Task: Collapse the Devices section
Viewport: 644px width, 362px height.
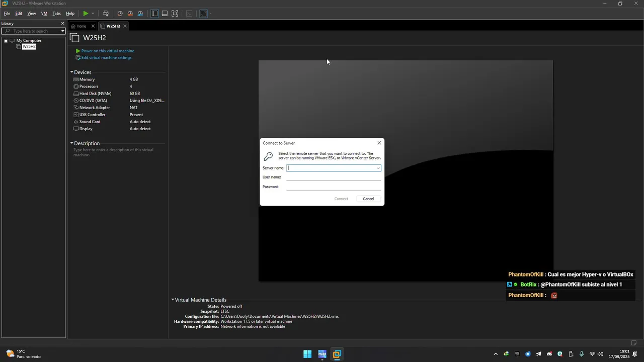Action: 72,72
